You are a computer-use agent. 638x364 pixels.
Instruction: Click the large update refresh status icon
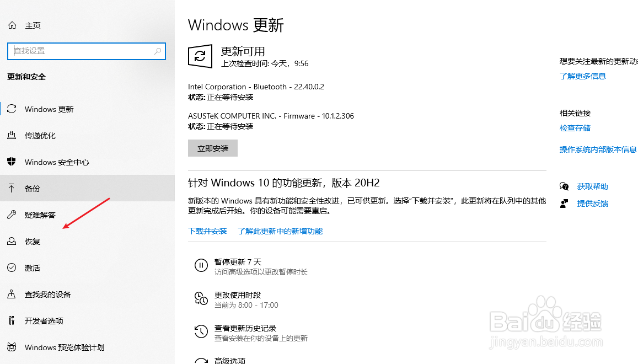point(200,56)
